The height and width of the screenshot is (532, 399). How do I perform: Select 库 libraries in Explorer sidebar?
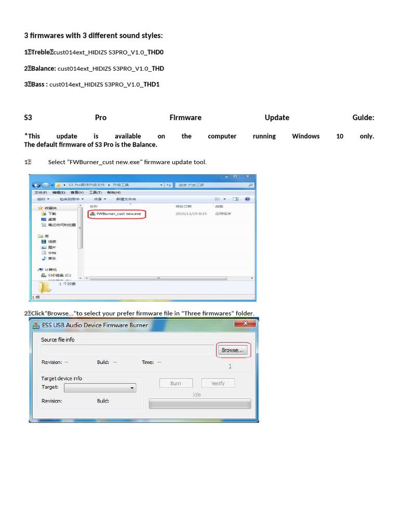click(44, 236)
